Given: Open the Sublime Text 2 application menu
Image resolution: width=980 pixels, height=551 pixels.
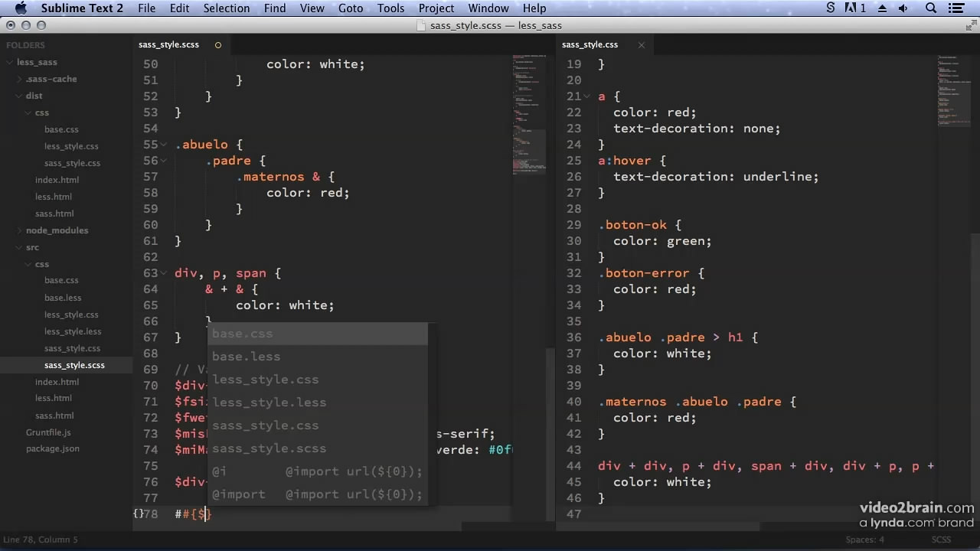Looking at the screenshot, I should tap(82, 8).
